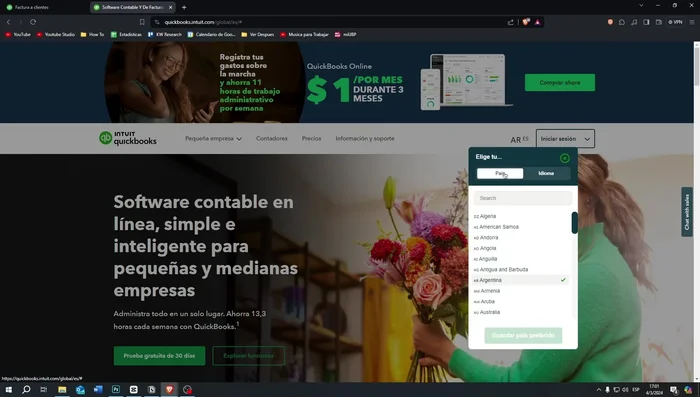Open the How To bookmarks folder
This screenshot has height=397, width=700.
click(92, 34)
